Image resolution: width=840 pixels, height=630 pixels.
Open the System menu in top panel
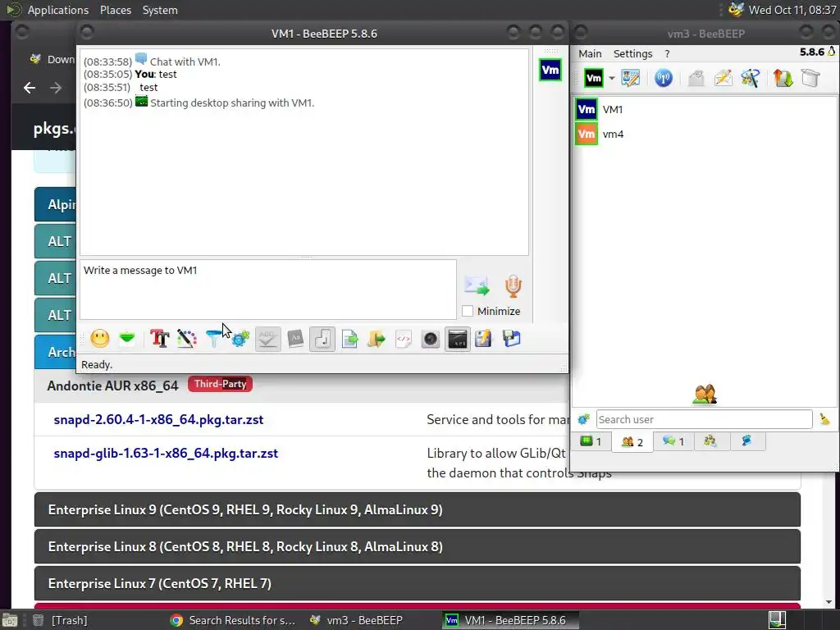pos(160,10)
